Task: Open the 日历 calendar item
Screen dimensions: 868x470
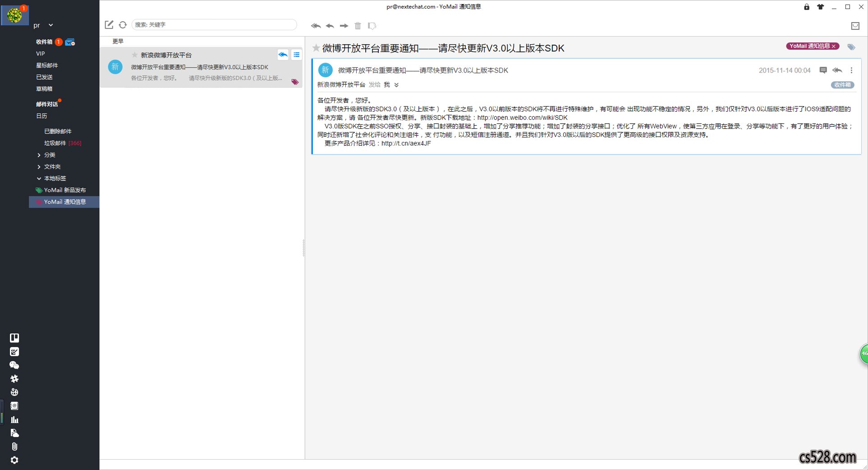Action: (41, 116)
